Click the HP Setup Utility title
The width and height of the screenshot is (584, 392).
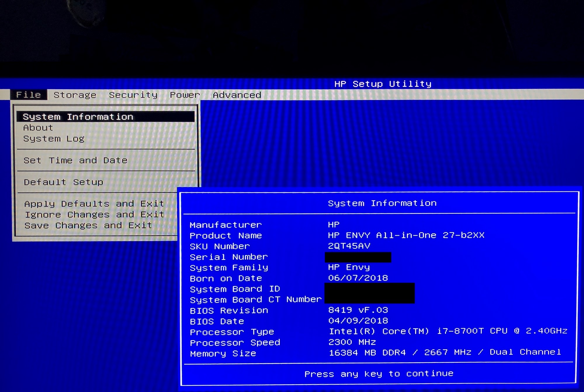382,84
